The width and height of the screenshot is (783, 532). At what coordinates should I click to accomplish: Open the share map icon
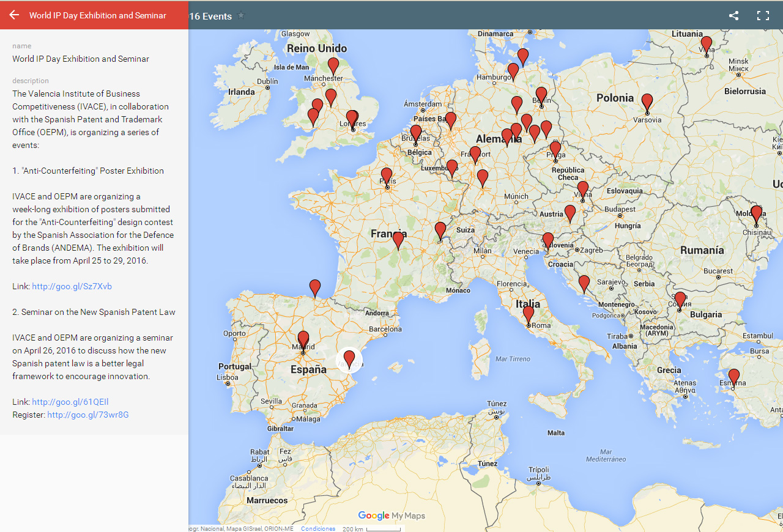click(733, 16)
